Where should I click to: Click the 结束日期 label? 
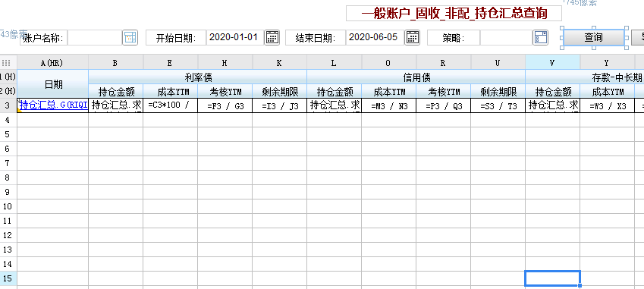tap(316, 38)
